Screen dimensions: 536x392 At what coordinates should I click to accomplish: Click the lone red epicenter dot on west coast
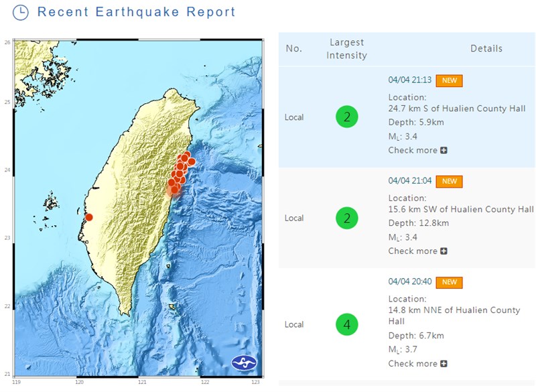coord(89,217)
